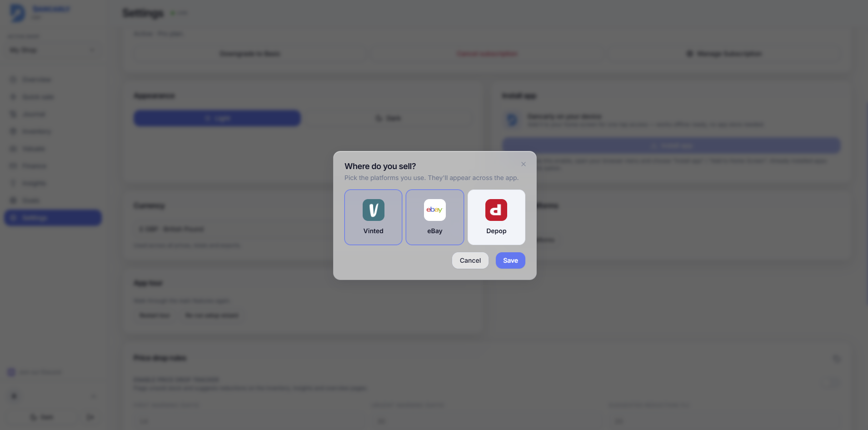Choose the Light appearance button
The width and height of the screenshot is (868, 430).
point(217,118)
